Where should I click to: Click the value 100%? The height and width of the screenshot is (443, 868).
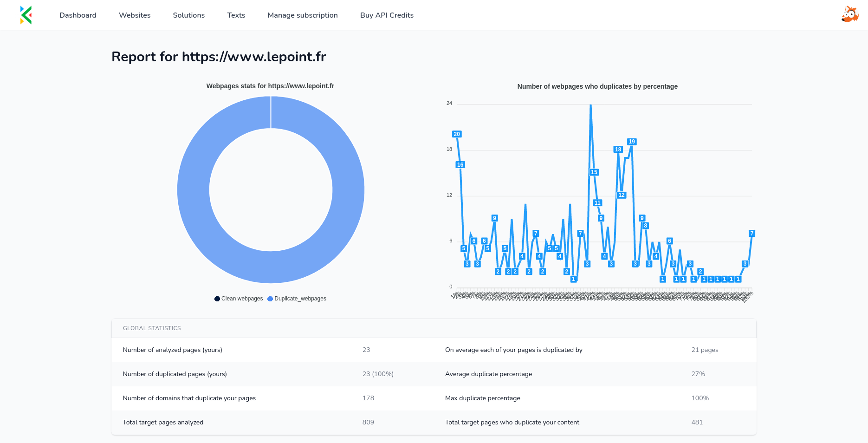700,398
